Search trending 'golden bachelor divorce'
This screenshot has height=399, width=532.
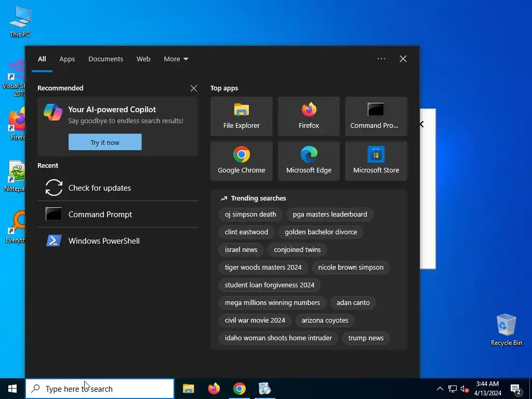pos(321,232)
